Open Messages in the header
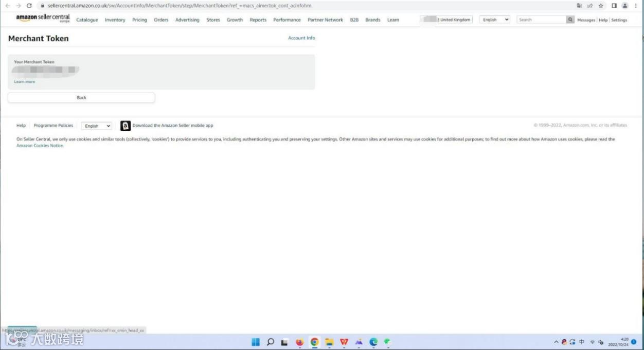644x350 pixels. pos(586,20)
